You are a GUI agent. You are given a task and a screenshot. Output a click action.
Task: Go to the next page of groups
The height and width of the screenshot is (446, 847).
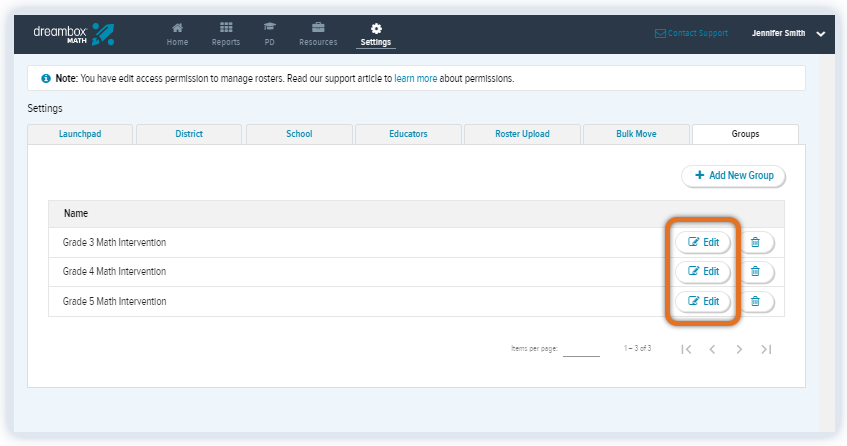[x=739, y=349]
